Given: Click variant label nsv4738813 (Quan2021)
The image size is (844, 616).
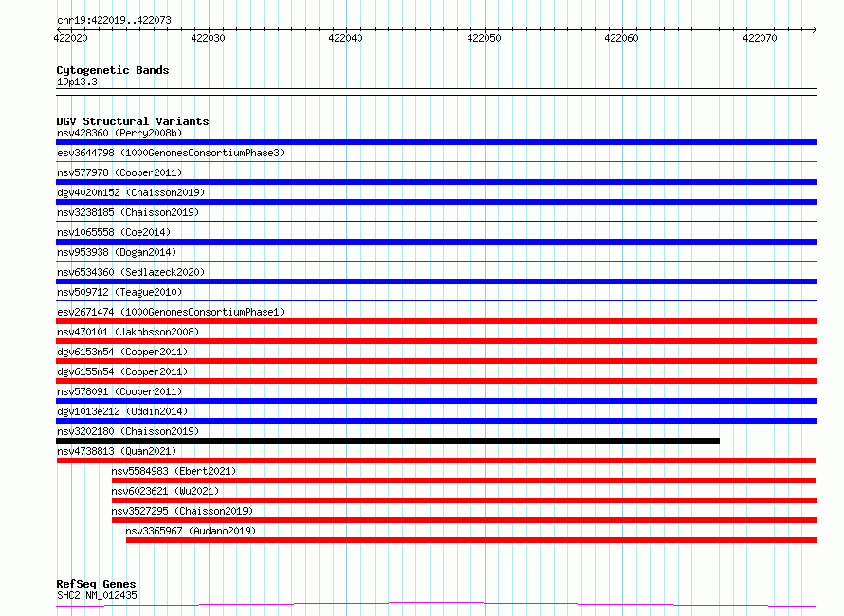Looking at the screenshot, I should [117, 451].
